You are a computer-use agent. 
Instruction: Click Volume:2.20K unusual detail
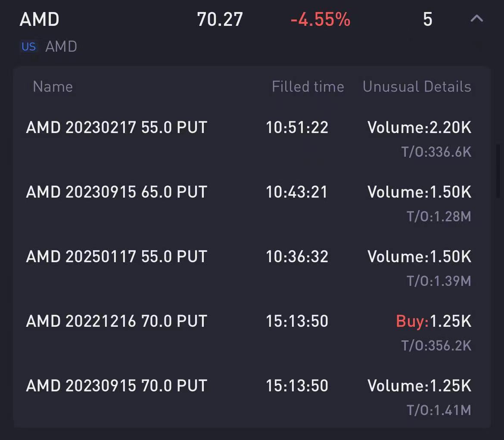tap(419, 127)
